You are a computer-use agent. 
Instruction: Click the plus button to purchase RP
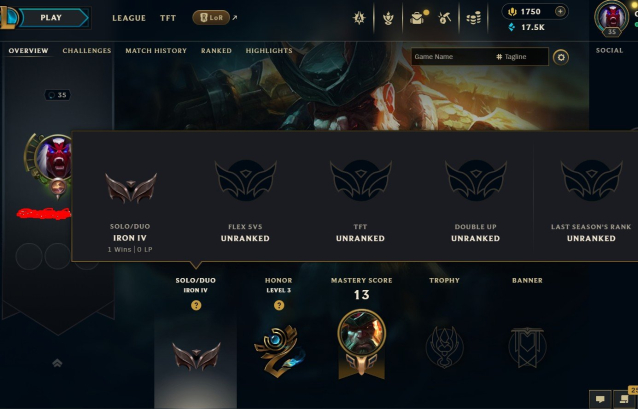click(x=560, y=11)
